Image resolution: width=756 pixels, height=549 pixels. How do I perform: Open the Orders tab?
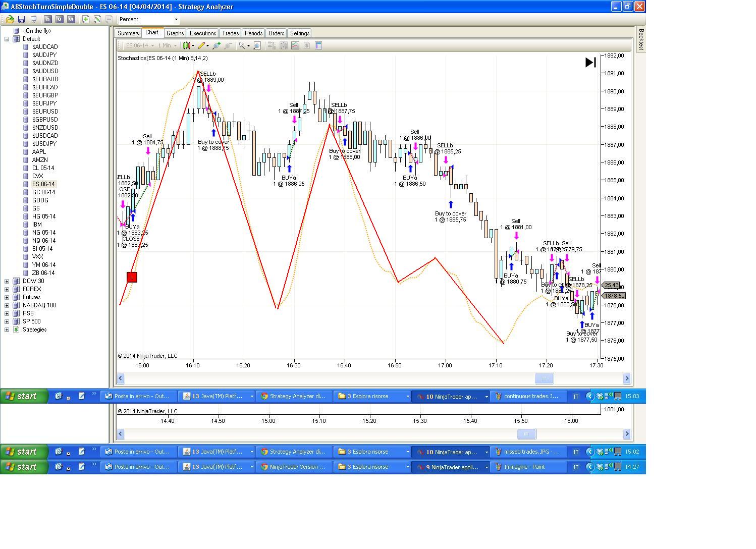pyautogui.click(x=276, y=33)
